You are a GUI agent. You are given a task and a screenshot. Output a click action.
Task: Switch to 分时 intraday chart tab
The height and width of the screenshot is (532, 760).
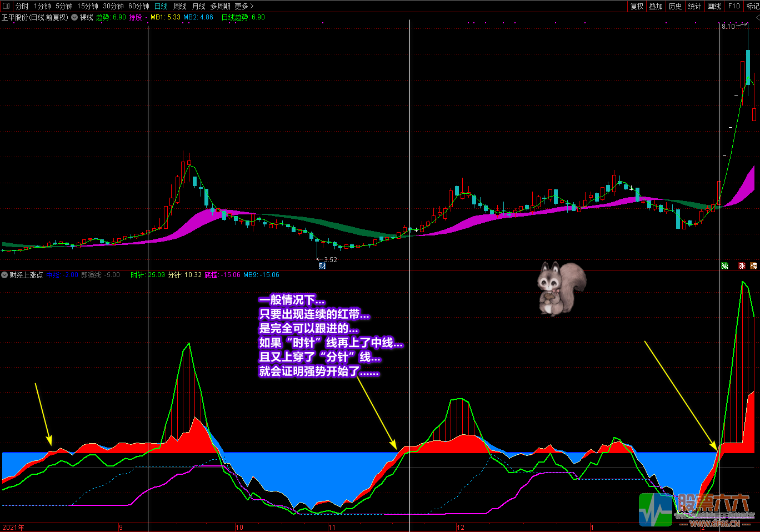22,6
